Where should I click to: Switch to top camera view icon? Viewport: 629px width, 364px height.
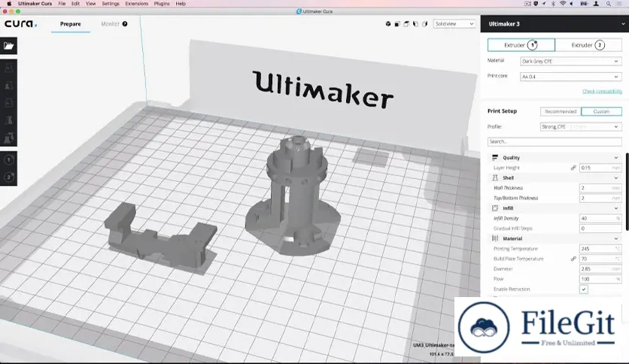point(406,24)
